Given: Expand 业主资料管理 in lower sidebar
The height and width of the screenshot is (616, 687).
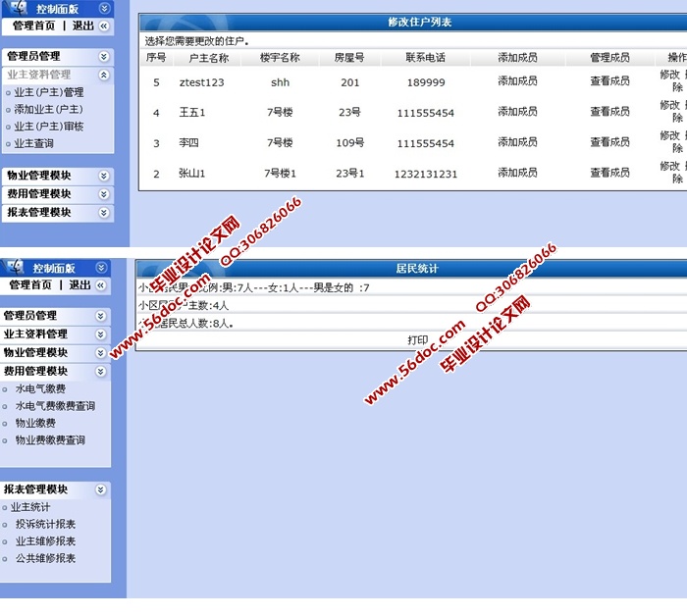Looking at the screenshot, I should point(101,334).
